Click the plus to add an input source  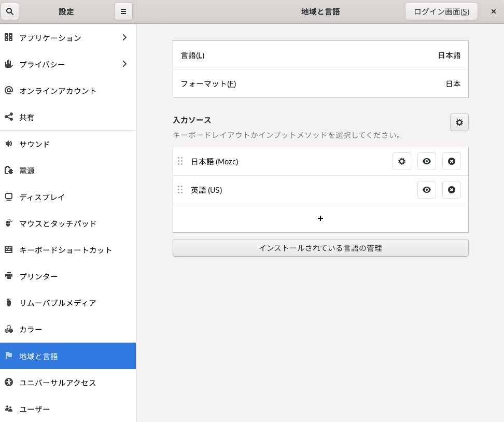320,218
